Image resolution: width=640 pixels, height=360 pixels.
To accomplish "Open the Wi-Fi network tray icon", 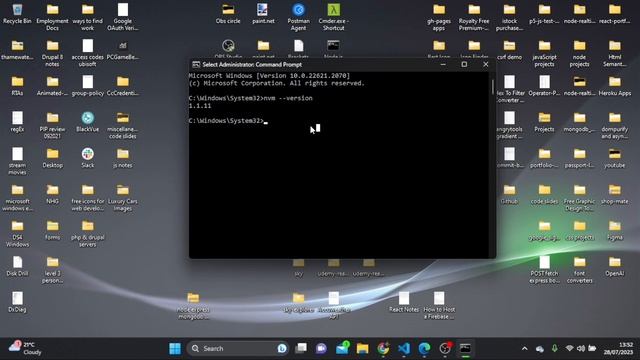I will pos(569,348).
